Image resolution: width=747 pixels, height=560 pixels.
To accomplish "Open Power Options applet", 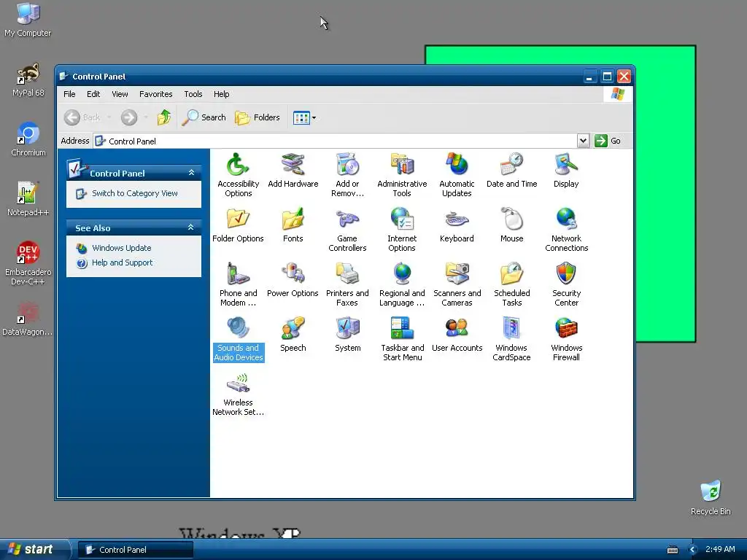I will [293, 281].
